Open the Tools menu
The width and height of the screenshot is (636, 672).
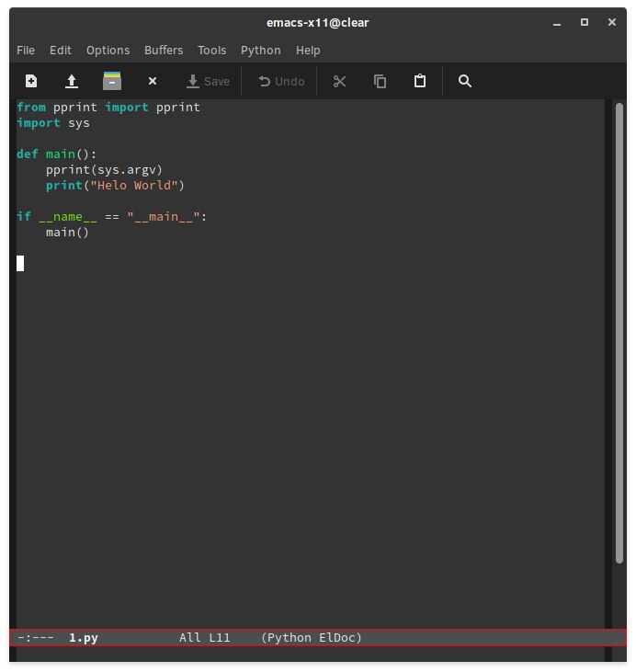click(211, 51)
